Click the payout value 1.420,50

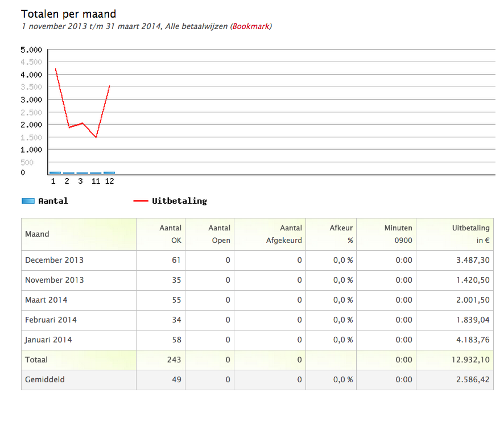click(473, 280)
